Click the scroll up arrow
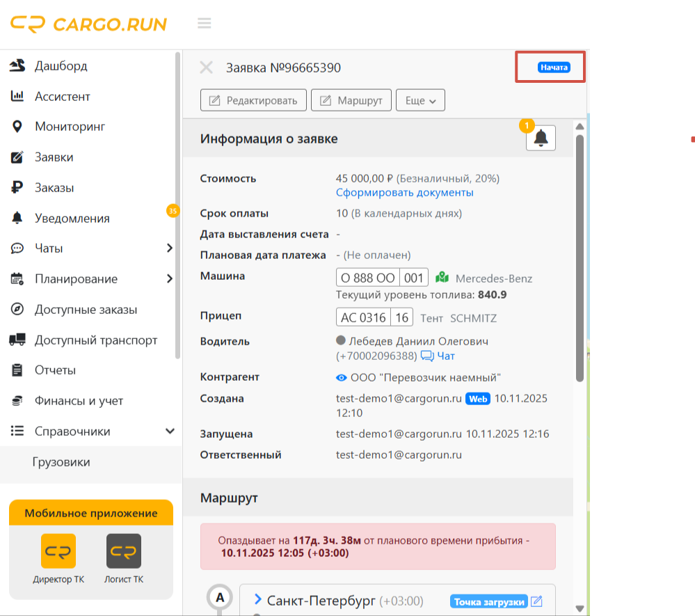Viewport: 695px width, 616px height. 580,127
